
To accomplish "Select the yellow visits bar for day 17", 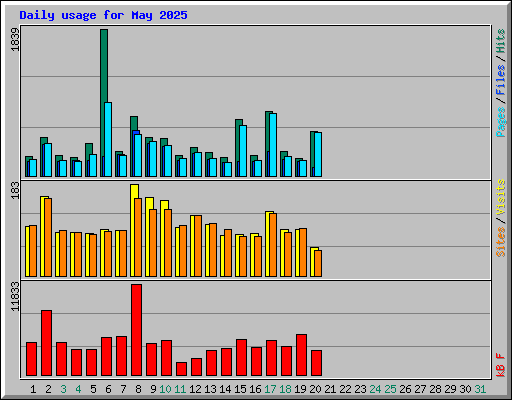I will (x=268, y=244).
